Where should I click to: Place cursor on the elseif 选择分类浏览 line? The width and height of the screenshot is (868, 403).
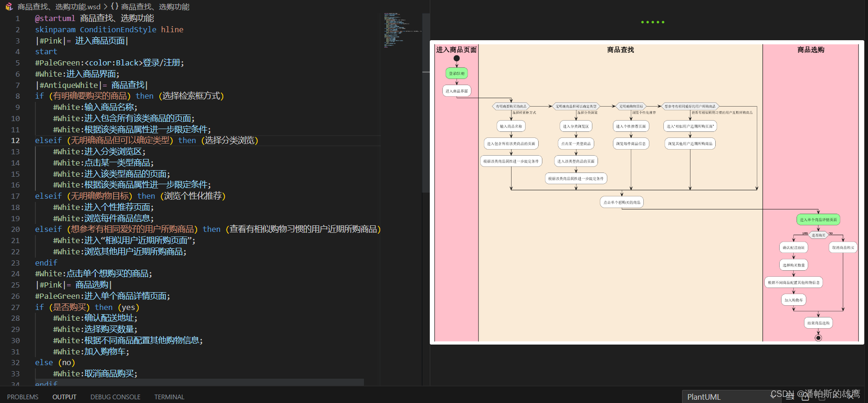click(x=147, y=140)
